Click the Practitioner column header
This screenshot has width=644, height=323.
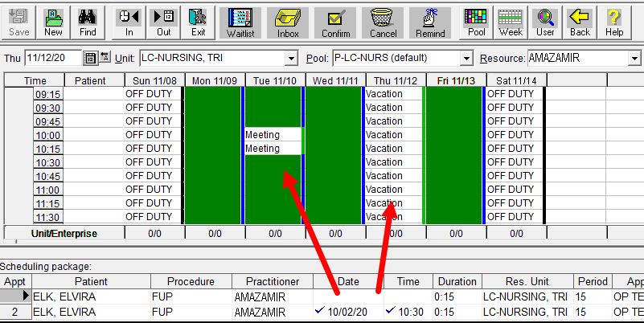(273, 281)
